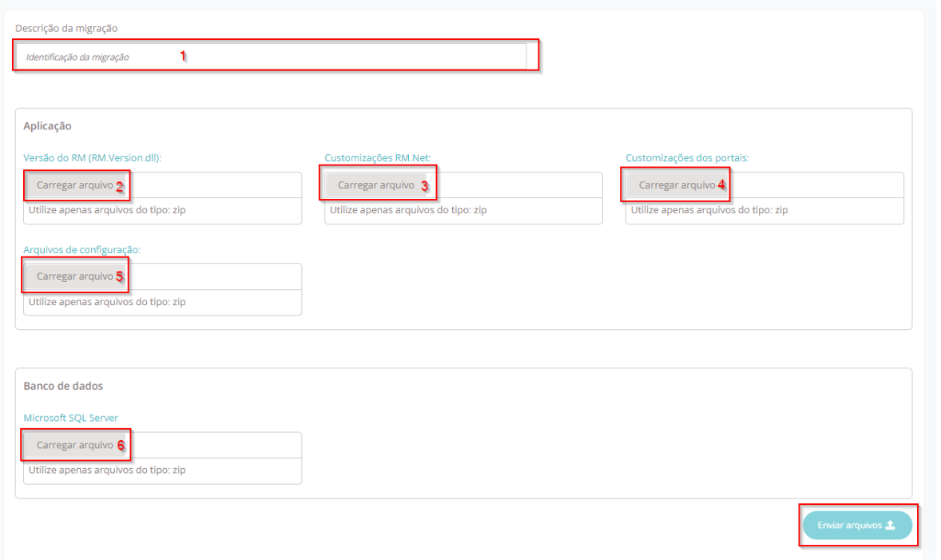Load file for Customizações dos portais
Viewport: 941px width, 560px height.
pos(677,185)
